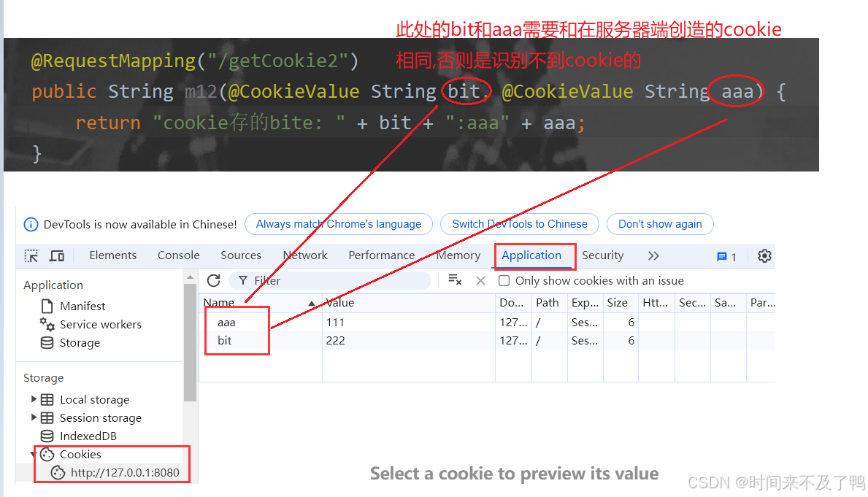The width and height of the screenshot is (868, 497).
Task: Collapse the Cookies tree node
Action: point(33,455)
